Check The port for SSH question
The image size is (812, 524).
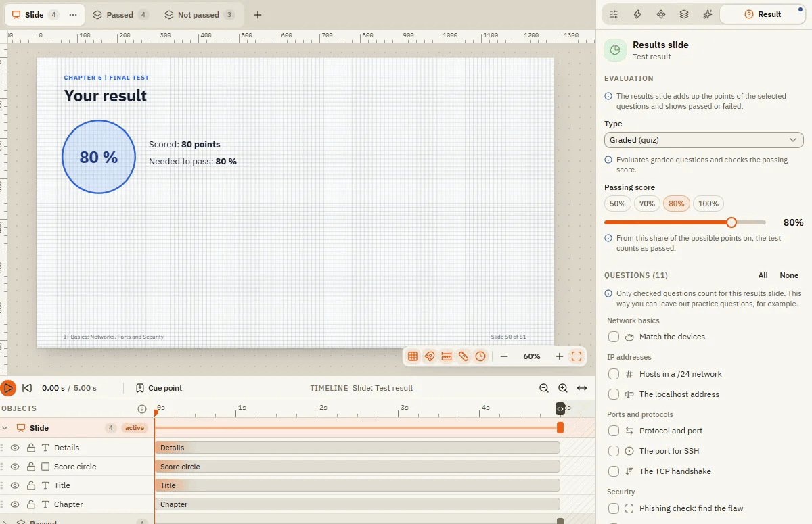tap(614, 451)
